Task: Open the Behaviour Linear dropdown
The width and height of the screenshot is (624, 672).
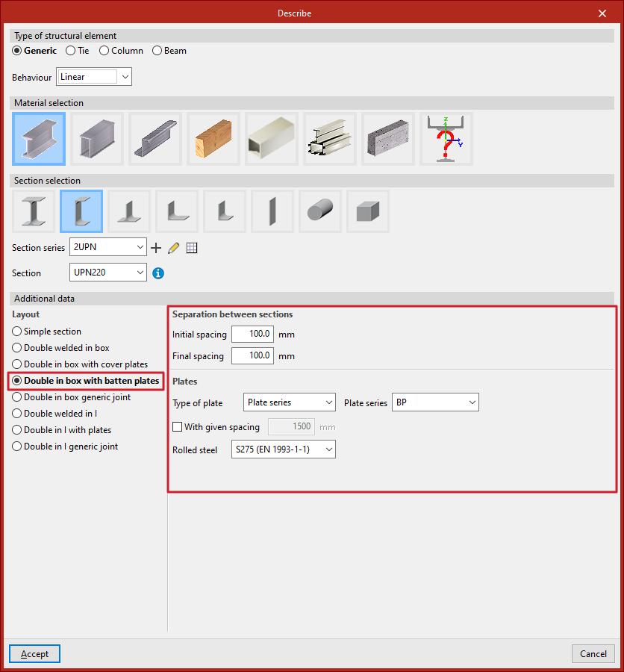Action: pyautogui.click(x=94, y=77)
